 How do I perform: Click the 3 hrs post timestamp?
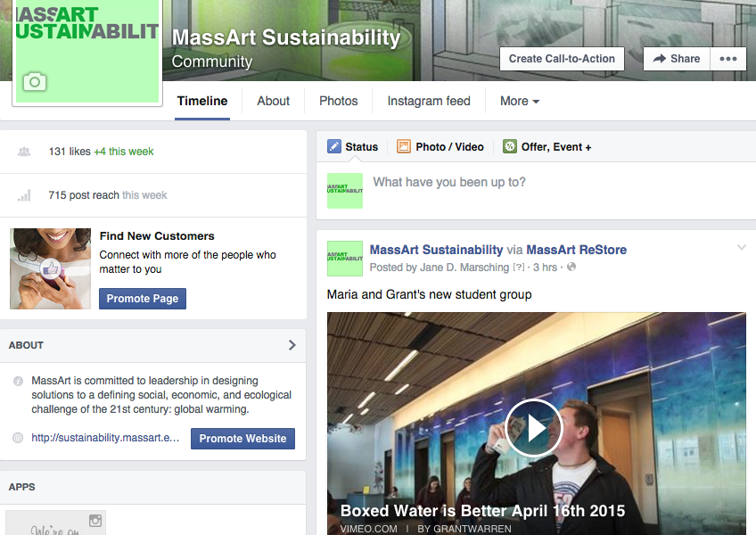click(545, 267)
